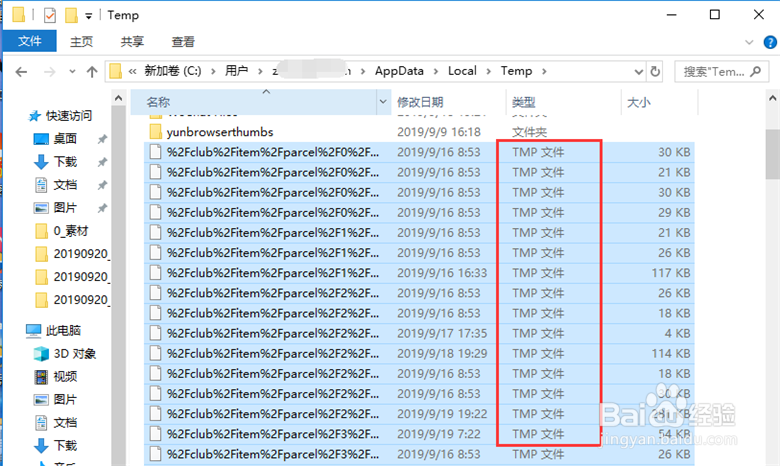780x466 pixels.
Task: Open 3D 对象 under 此电脑
Action: pyautogui.click(x=75, y=354)
